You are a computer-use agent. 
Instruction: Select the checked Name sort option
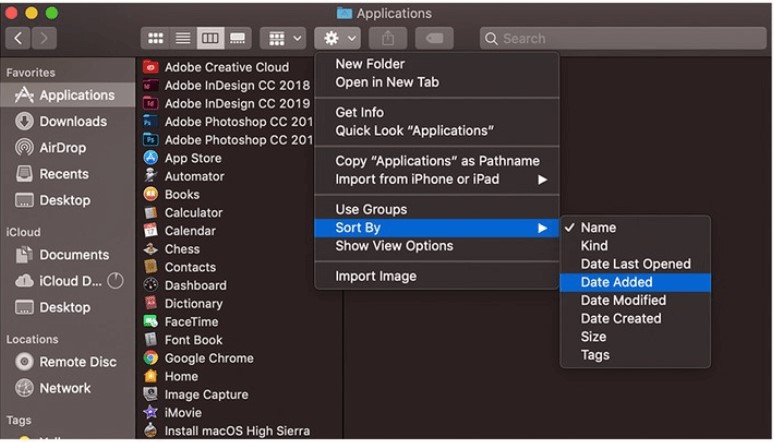(635, 228)
